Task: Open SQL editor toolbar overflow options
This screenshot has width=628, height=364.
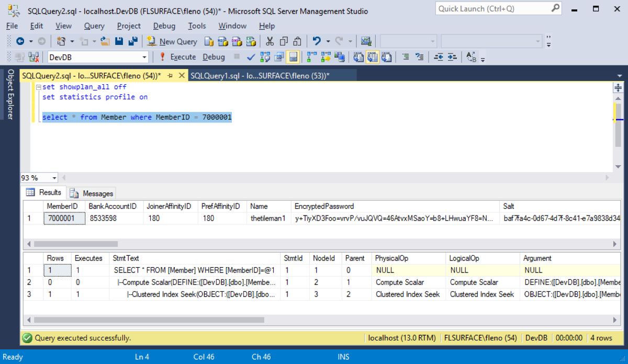Action: [x=483, y=59]
